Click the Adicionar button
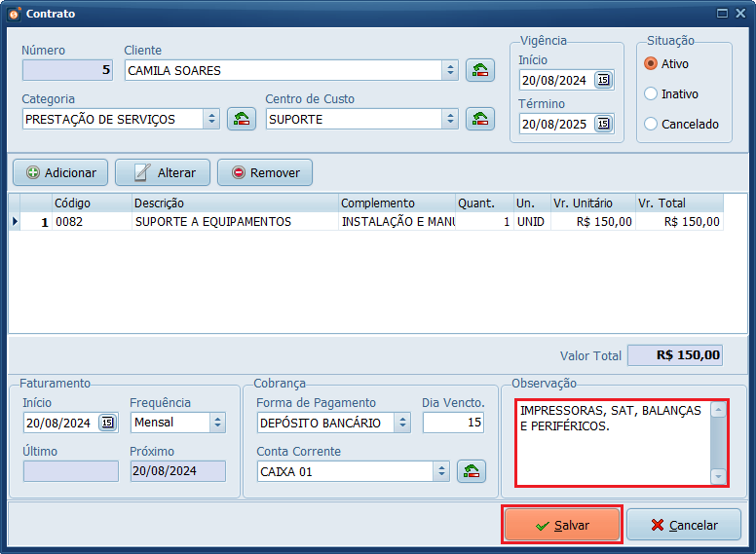Image resolution: width=756 pixels, height=554 pixels. click(60, 172)
